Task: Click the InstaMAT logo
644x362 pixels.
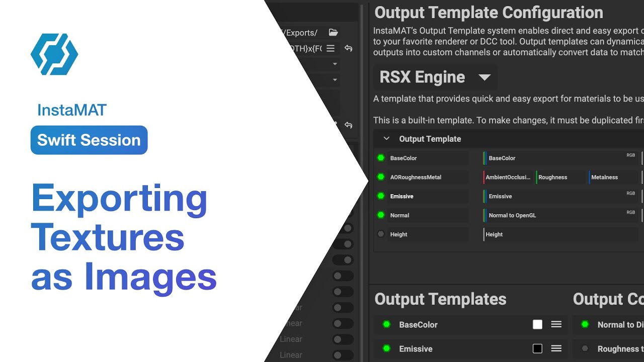Action: pos(54,54)
